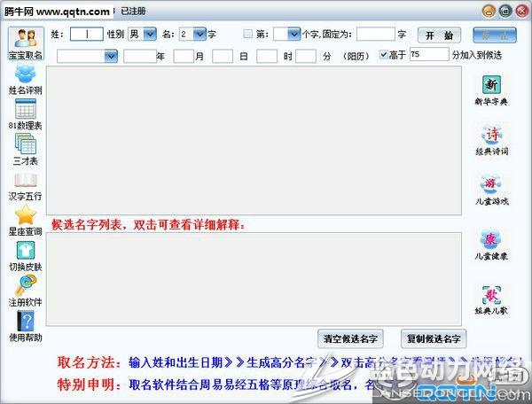Click the 清空候选名字 button

coord(350,338)
